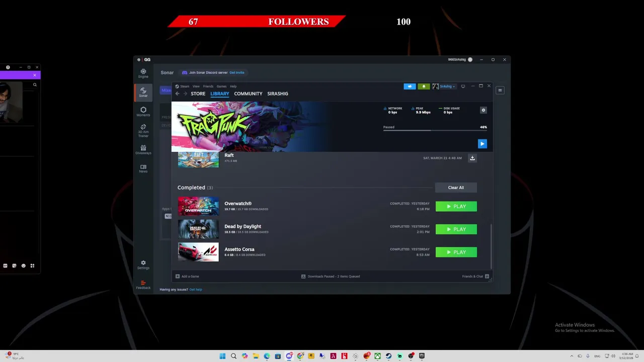Open the Xbox app from the taskbar
Screen dimensions: 644x362
point(377,356)
